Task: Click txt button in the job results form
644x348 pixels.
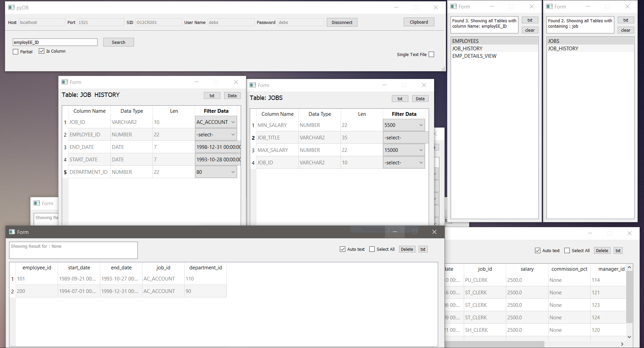Action: coord(626,20)
